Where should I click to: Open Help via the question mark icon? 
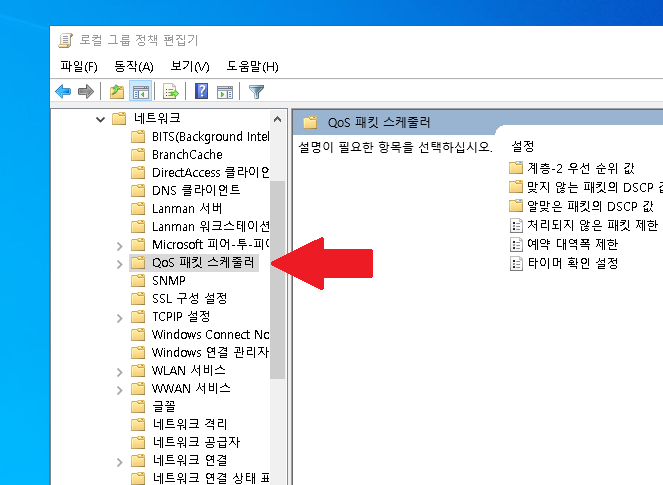[202, 91]
